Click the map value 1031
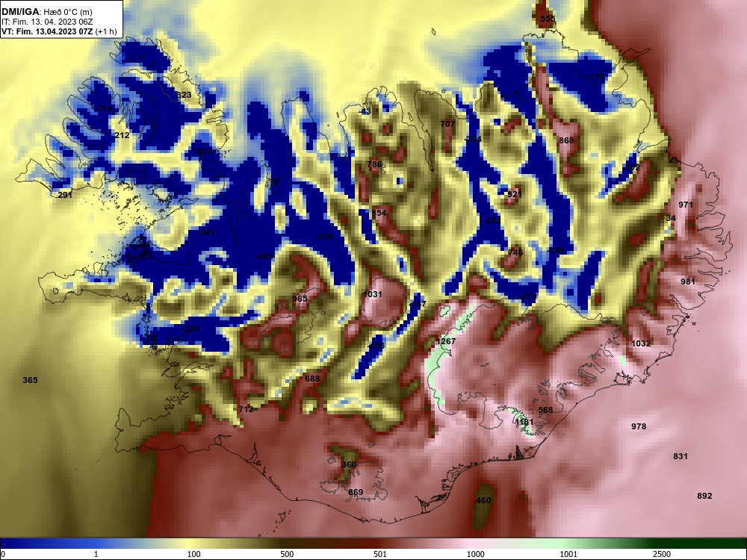Image resolution: width=747 pixels, height=560 pixels. [x=373, y=294]
